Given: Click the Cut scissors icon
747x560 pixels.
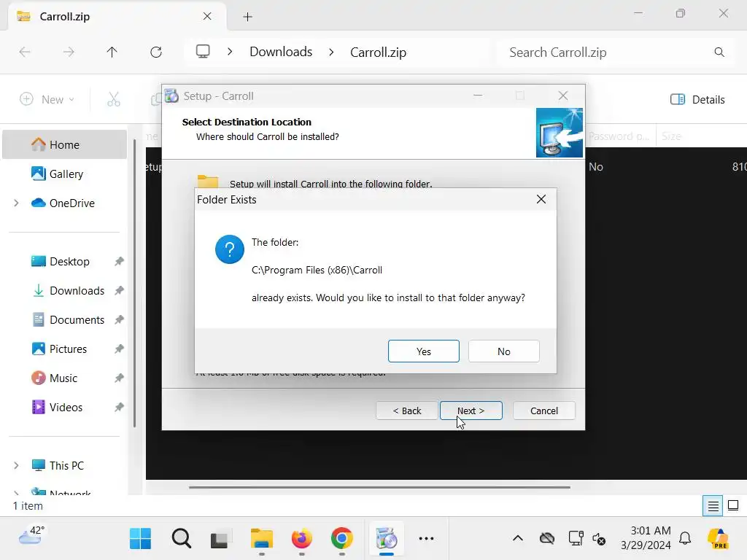Looking at the screenshot, I should [113, 99].
